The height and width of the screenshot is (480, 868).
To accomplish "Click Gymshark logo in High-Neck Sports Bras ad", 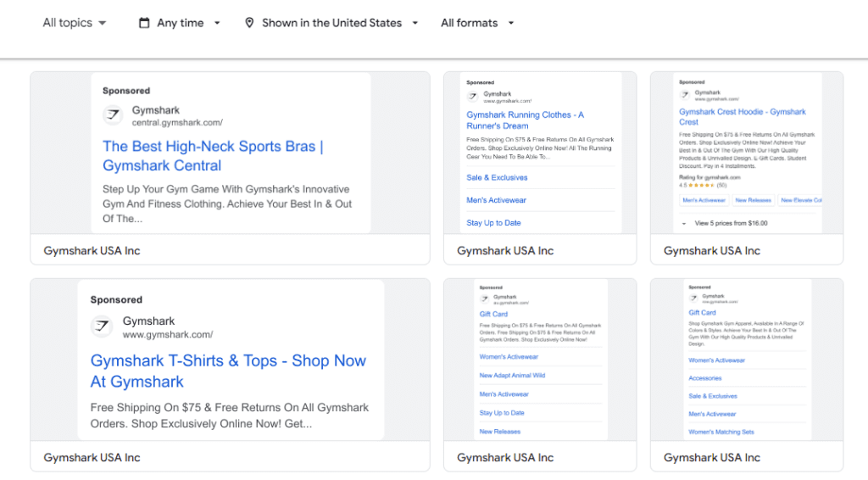I will (113, 115).
